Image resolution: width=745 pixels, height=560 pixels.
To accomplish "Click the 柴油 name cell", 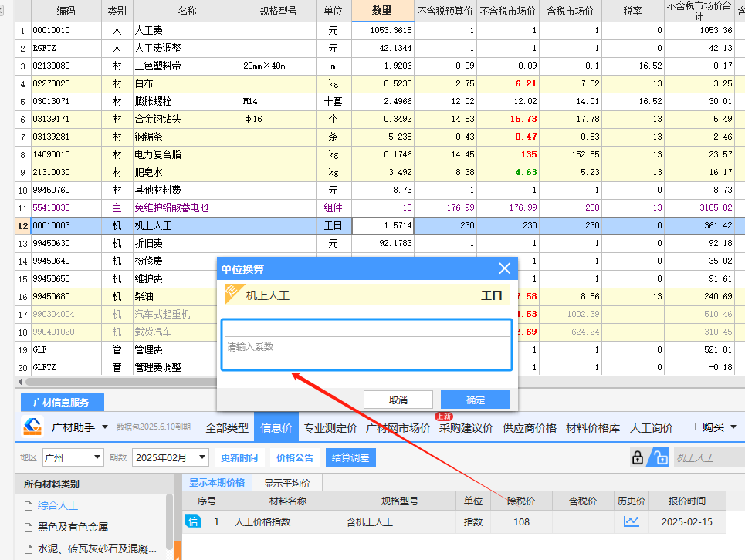I will (x=174, y=297).
